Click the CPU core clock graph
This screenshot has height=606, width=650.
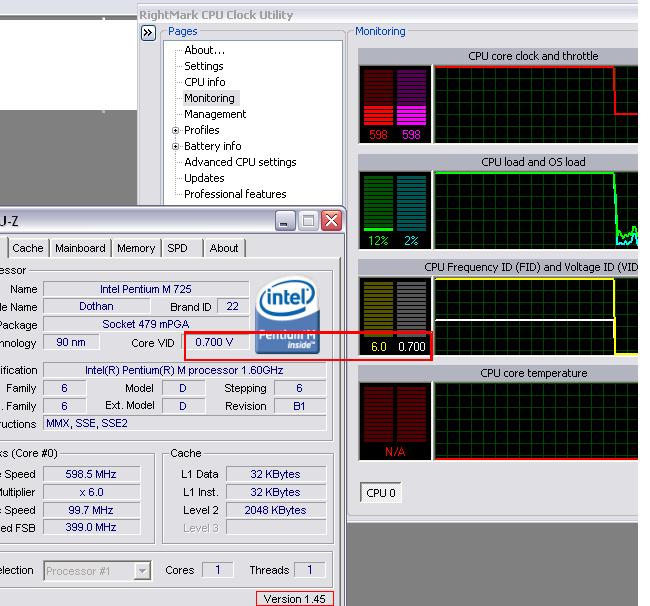[536, 104]
